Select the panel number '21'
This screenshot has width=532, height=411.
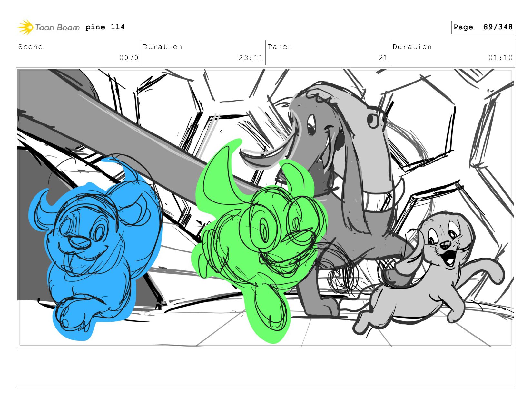pyautogui.click(x=383, y=58)
